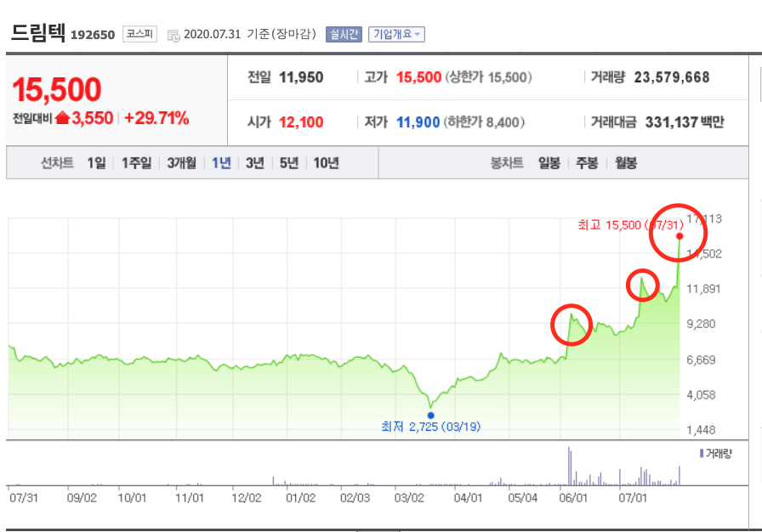The width and height of the screenshot is (762, 532).
Task: Select the 1년 chart range
Action: tap(221, 163)
